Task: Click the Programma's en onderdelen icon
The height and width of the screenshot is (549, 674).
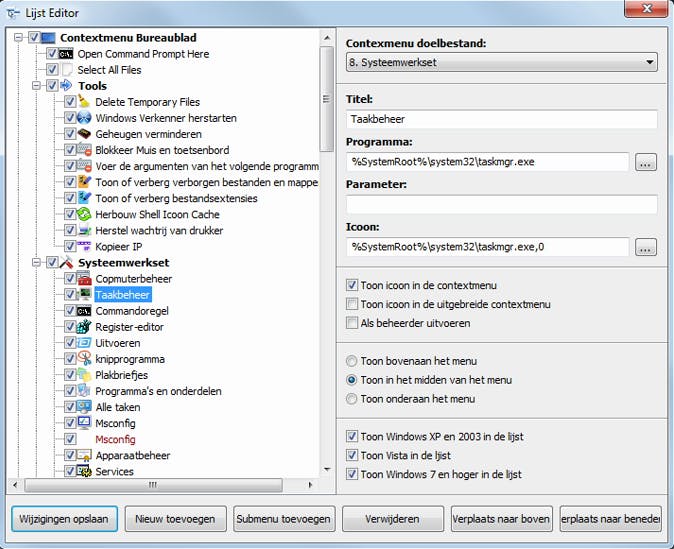Action: 84,391
